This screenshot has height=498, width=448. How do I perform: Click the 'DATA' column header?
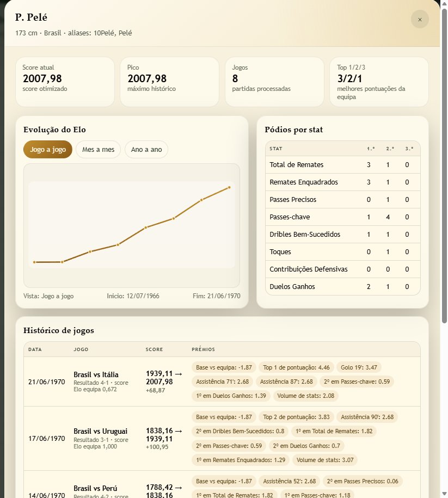click(x=35, y=349)
